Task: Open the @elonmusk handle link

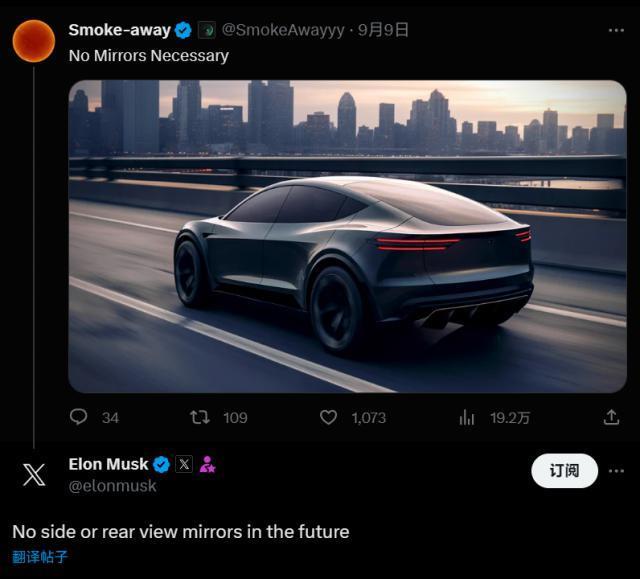Action: 112,486
